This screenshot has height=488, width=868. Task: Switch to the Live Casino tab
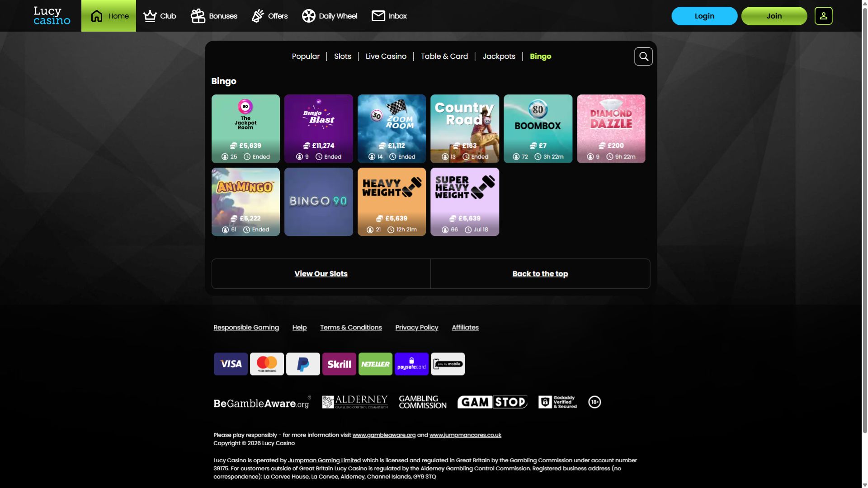(x=386, y=56)
